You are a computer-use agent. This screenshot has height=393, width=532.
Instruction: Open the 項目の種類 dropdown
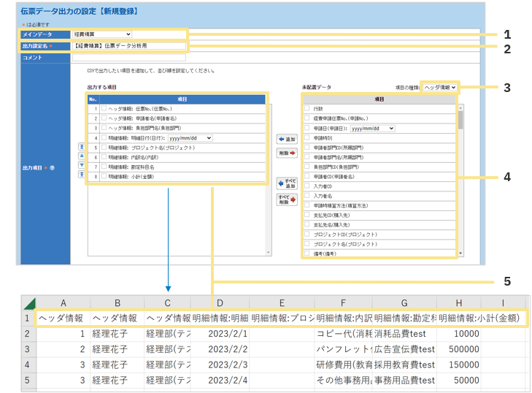coord(440,87)
